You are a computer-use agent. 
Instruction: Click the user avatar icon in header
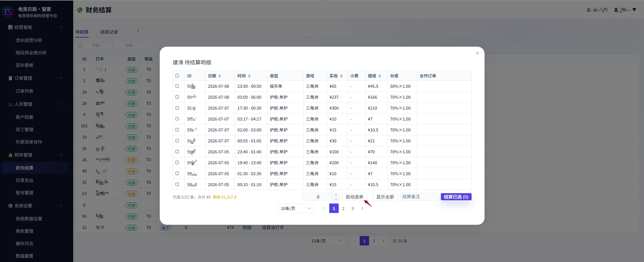tap(616, 10)
